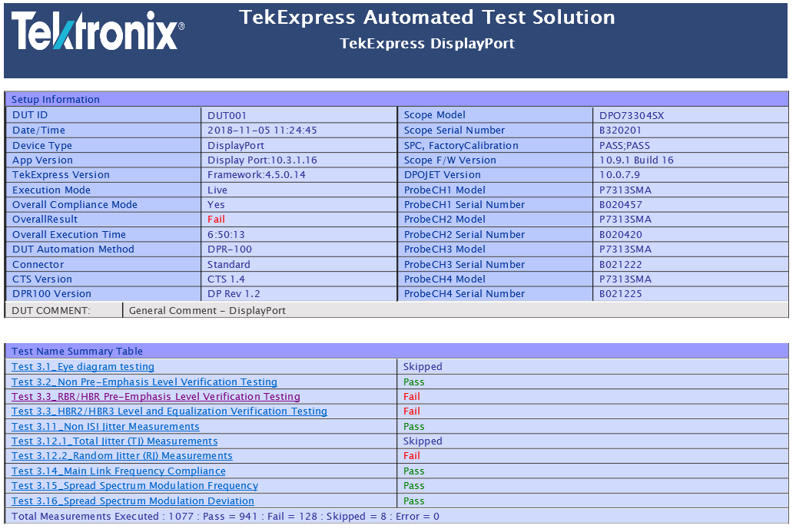The width and height of the screenshot is (796, 532).
Task: Open Test 3.3 HBR2/HBR3 Level and Equalization link
Action: (169, 411)
